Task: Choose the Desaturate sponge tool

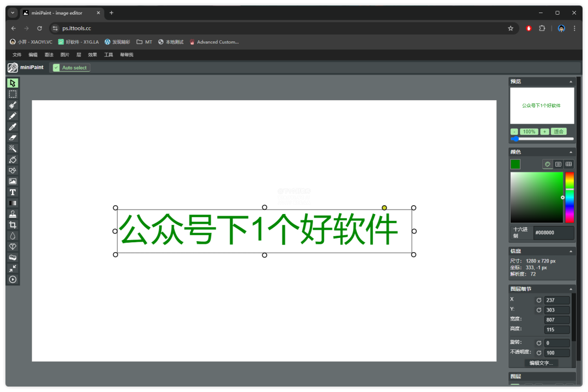Action: tap(13, 258)
